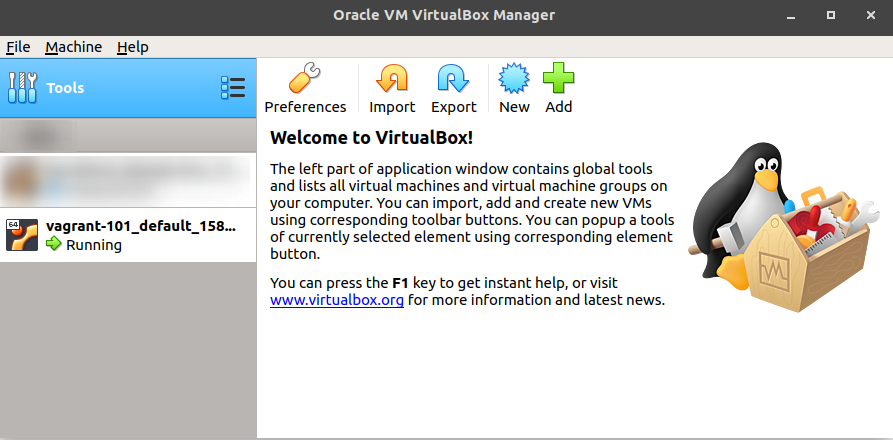Image resolution: width=893 pixels, height=440 pixels.
Task: Close the VirtualBox Manager window
Action: coord(870,15)
